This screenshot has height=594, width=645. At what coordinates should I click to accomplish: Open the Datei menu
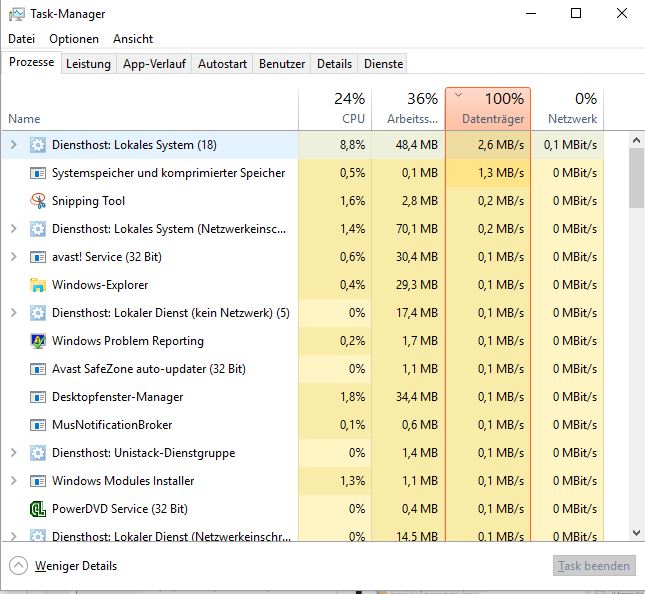click(x=21, y=39)
